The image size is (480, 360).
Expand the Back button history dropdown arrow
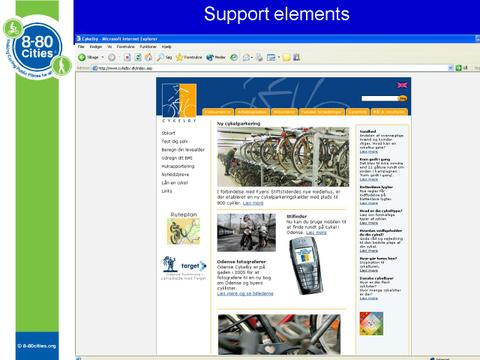coord(102,57)
